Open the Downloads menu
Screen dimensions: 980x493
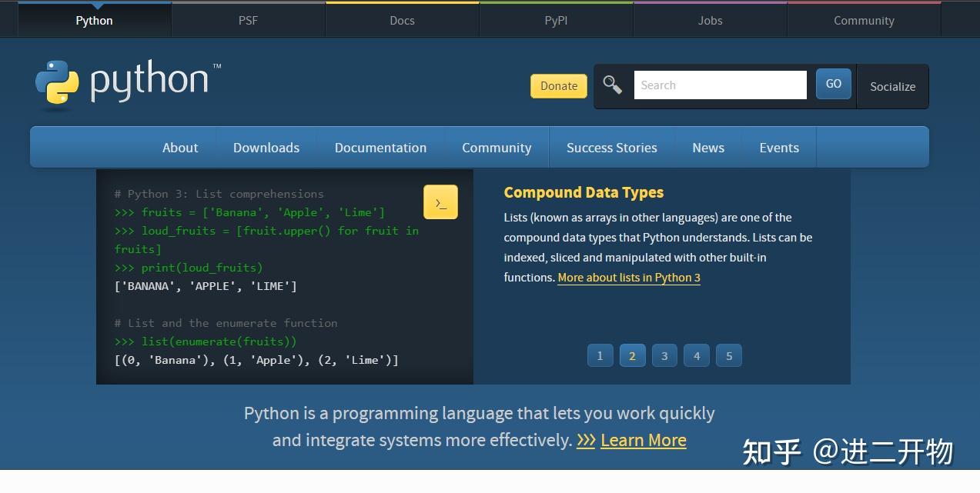[x=266, y=147]
